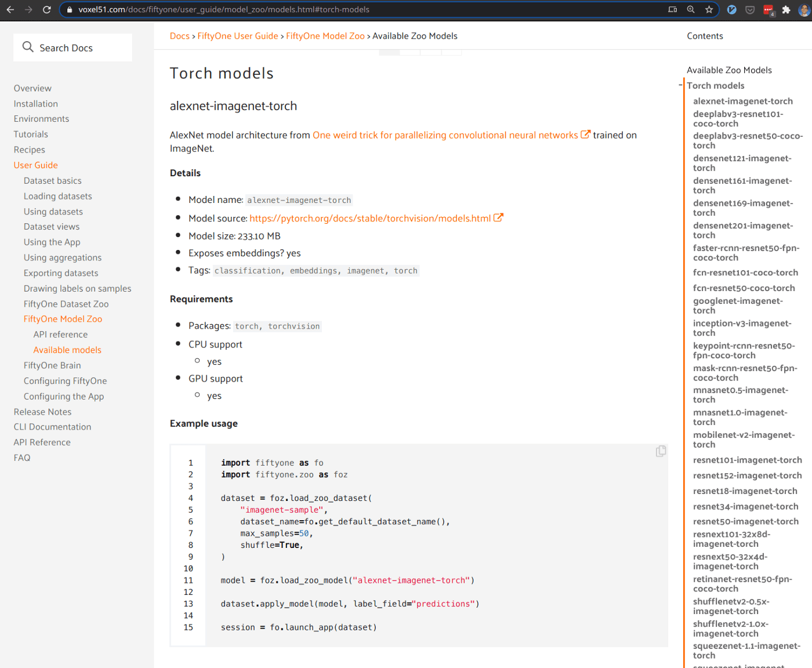812x668 pixels.
Task: Click the browser address bar URL
Action: [x=224, y=9]
